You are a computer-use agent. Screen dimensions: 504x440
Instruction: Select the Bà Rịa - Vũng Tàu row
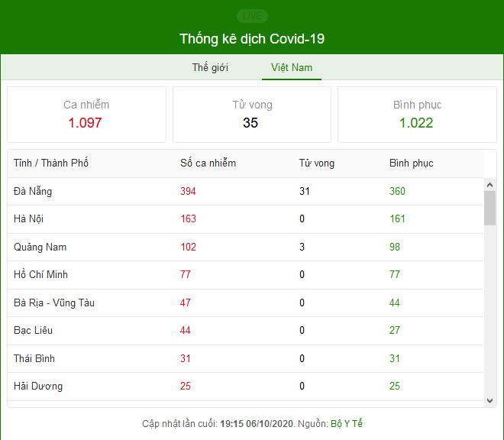tap(246, 302)
